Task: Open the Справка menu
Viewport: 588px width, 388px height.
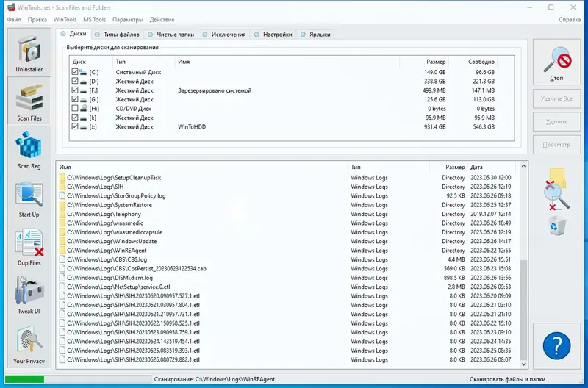Action: click(x=569, y=20)
